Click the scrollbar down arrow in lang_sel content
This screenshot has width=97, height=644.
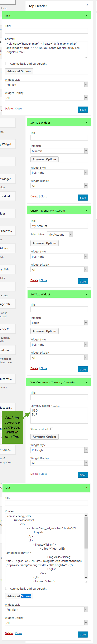coord(86,578)
